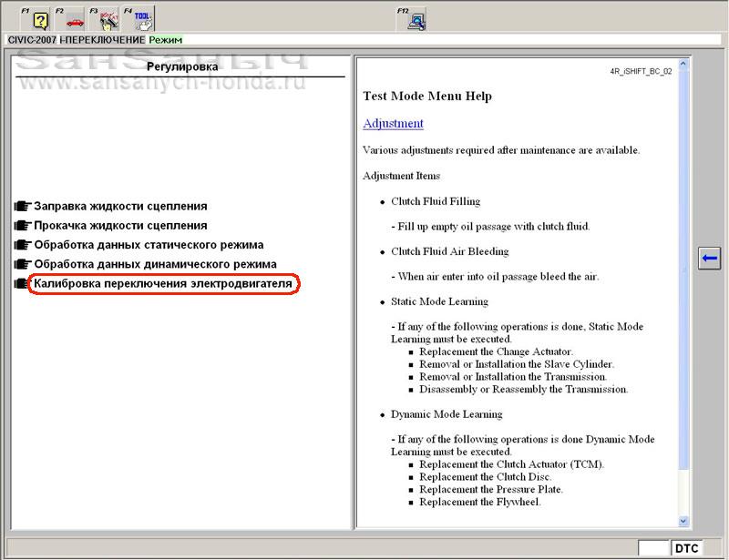Click the F2 red car vehicle icon

click(70, 18)
